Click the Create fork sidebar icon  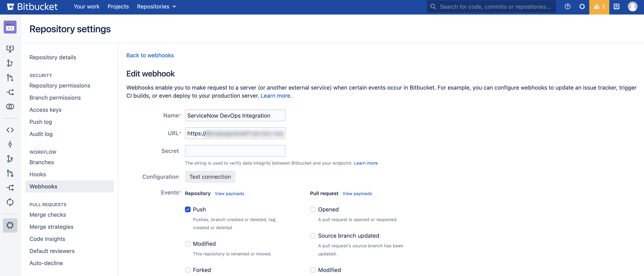pos(10,92)
